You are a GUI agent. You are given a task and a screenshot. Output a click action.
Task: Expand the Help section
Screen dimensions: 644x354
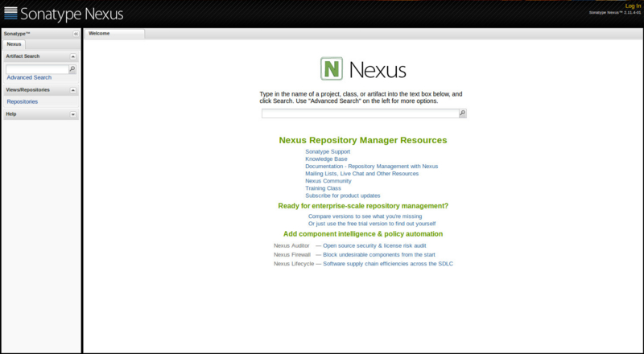pyautogui.click(x=73, y=114)
